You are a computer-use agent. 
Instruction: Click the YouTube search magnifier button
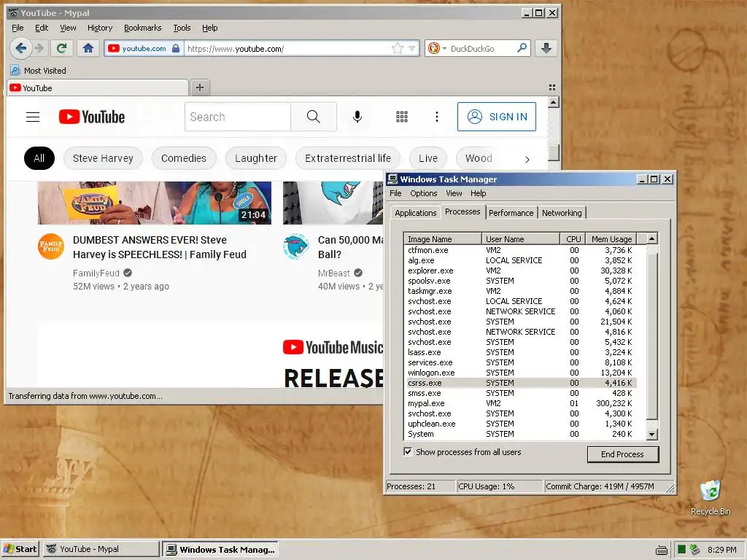point(314,117)
